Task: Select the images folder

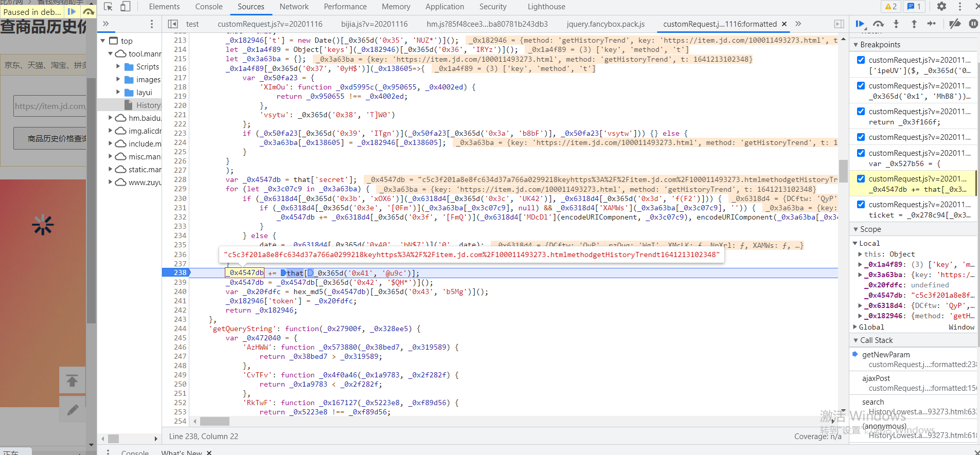Action: [x=148, y=79]
